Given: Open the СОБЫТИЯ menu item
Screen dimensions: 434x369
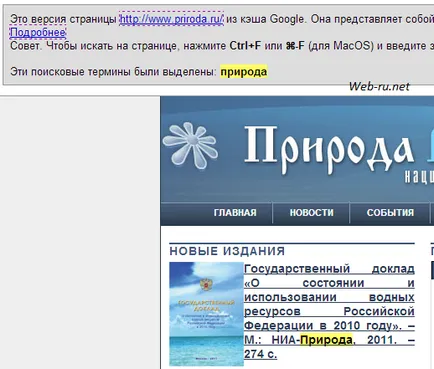Looking at the screenshot, I should pyautogui.click(x=390, y=213).
